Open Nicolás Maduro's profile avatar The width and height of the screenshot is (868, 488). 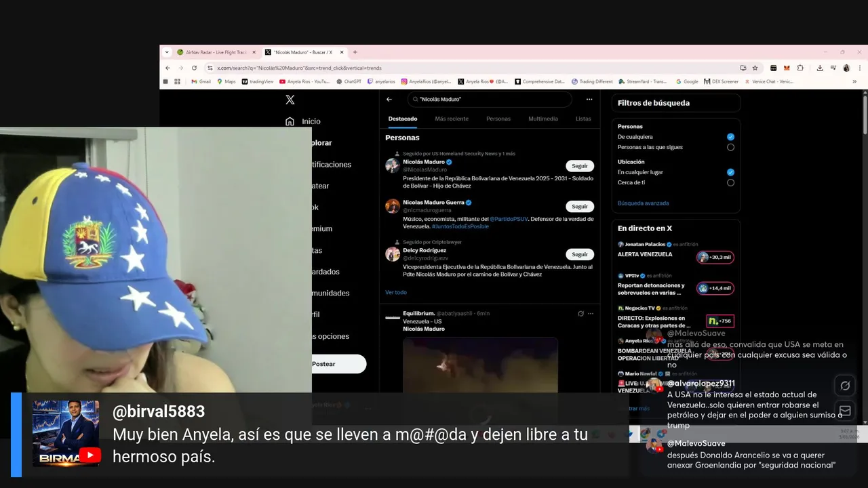(393, 165)
